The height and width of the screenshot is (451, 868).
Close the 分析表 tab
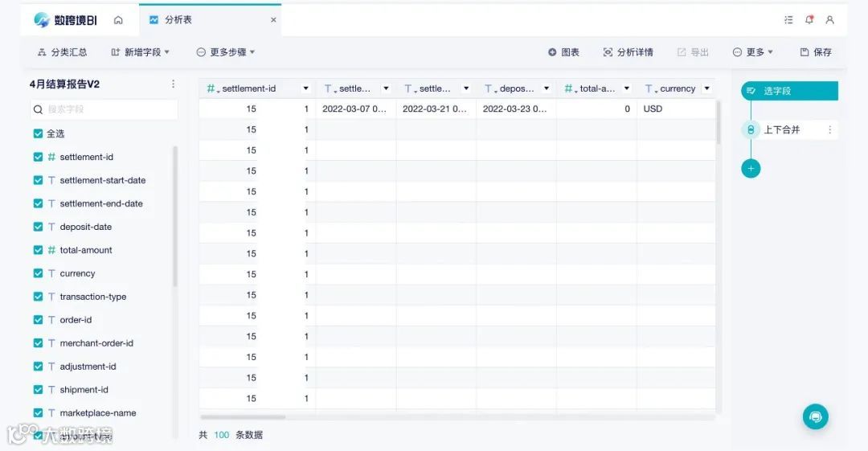(273, 20)
